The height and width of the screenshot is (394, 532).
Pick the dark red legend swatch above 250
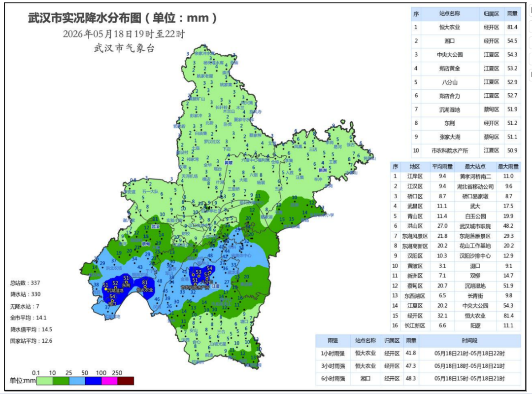coord(126,381)
